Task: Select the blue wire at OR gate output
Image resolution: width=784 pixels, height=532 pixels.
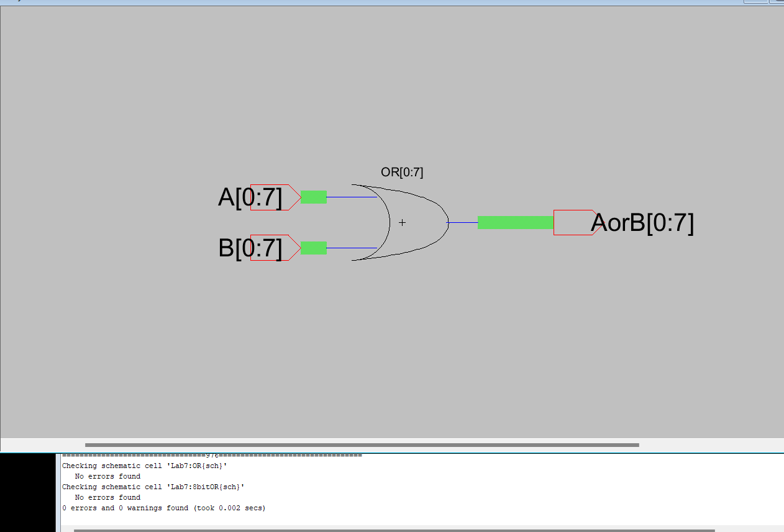Action: point(463,222)
